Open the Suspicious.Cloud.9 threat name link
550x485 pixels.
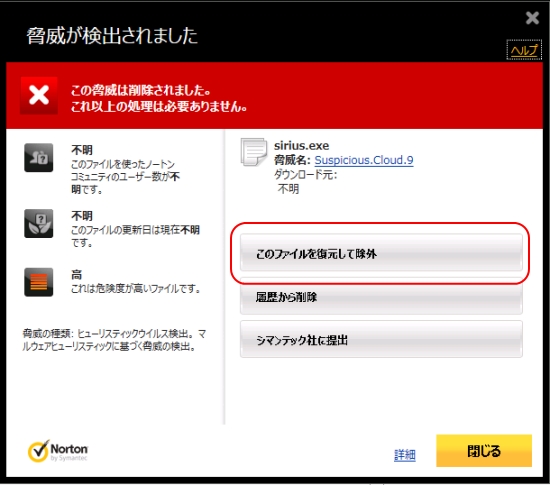(364, 160)
